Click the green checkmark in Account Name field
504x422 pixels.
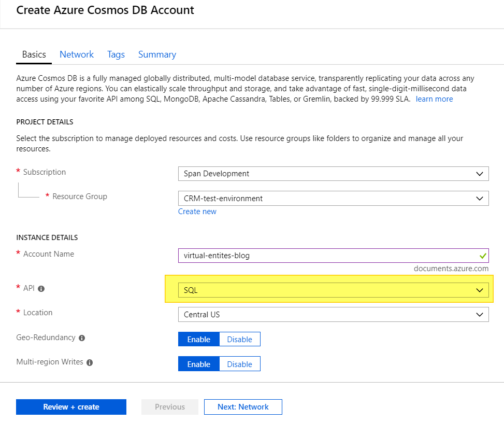pyautogui.click(x=483, y=256)
